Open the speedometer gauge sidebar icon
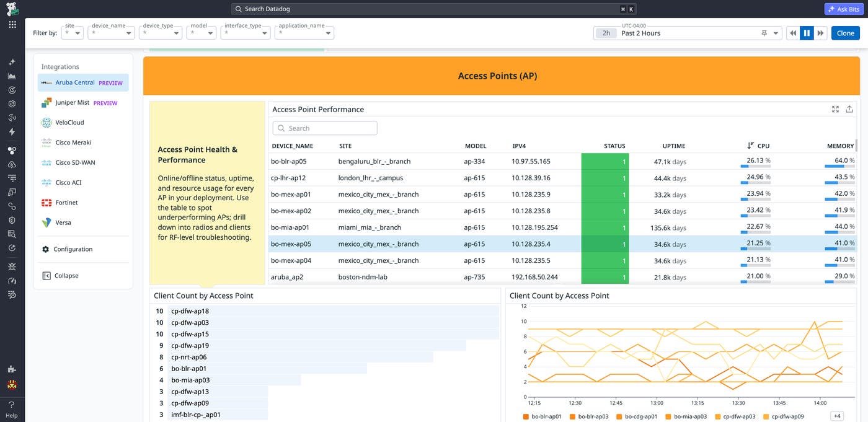The height and width of the screenshot is (422, 868). pos(12,281)
